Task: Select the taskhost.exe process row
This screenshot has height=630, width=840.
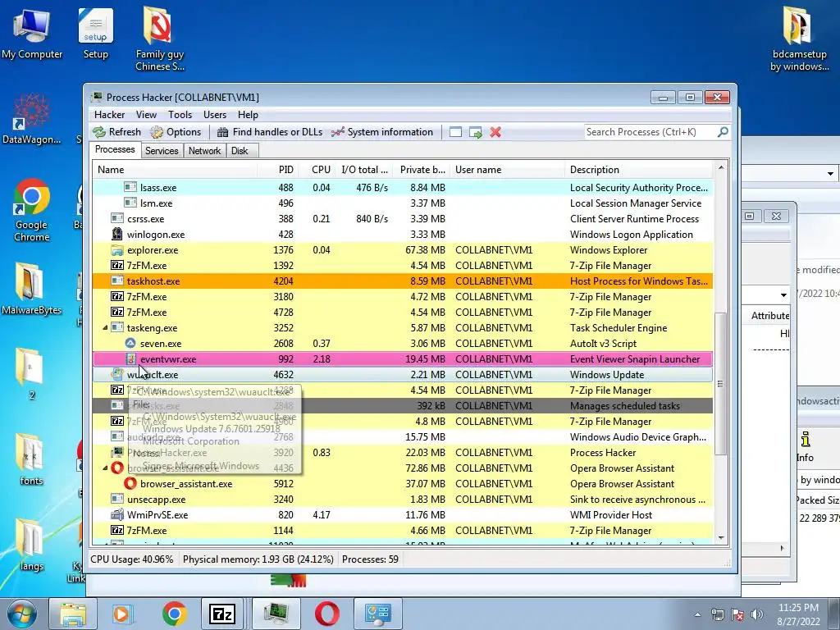Action: tap(403, 281)
